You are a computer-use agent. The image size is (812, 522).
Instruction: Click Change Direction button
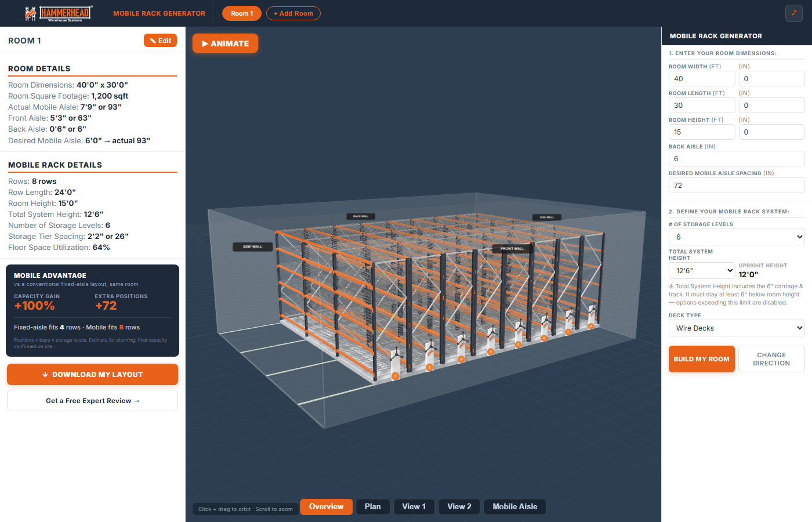[x=771, y=359]
